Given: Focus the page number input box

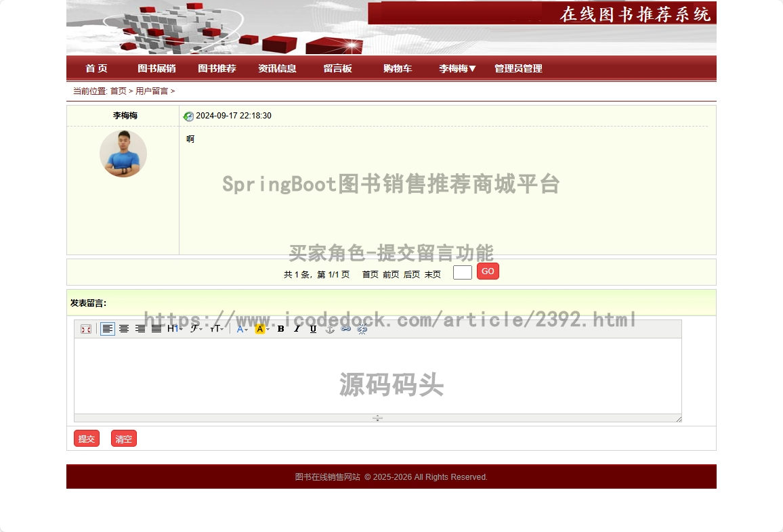Looking at the screenshot, I should [463, 273].
